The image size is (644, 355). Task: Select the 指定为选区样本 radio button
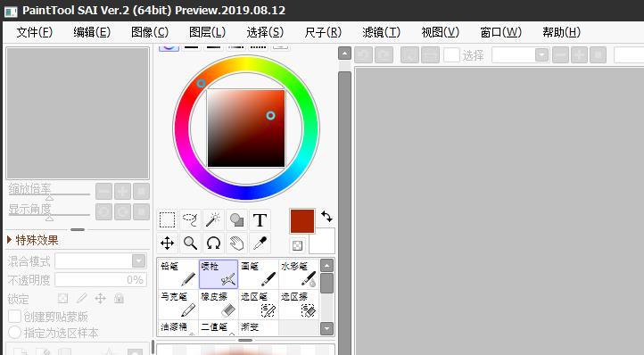click(15, 333)
